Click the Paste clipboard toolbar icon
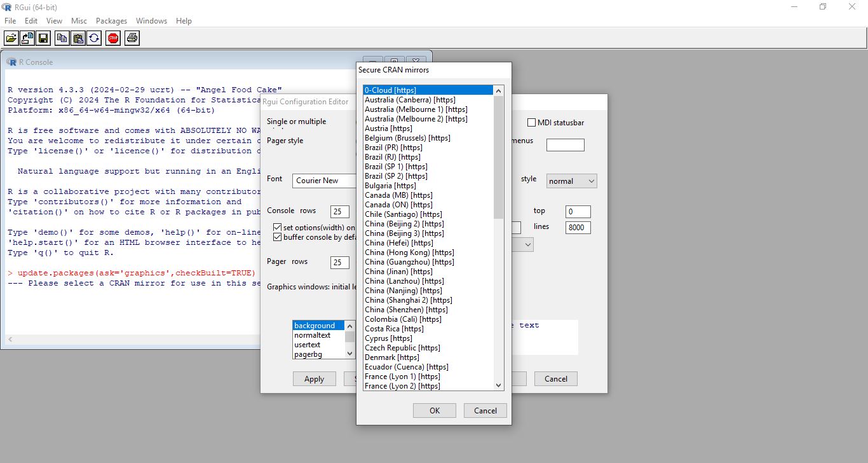Screen dimensions: 868x463 (78, 38)
